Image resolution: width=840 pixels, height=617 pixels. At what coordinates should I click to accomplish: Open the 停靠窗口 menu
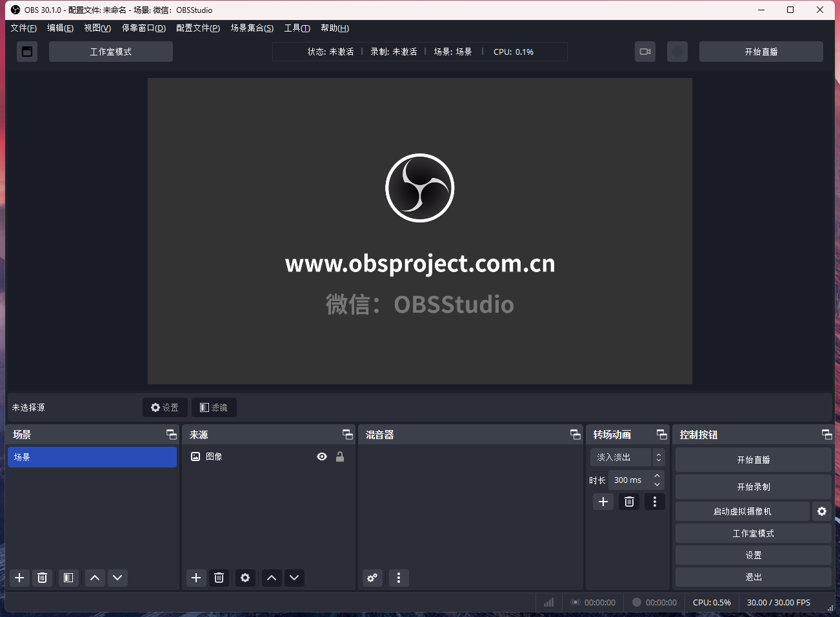144,28
